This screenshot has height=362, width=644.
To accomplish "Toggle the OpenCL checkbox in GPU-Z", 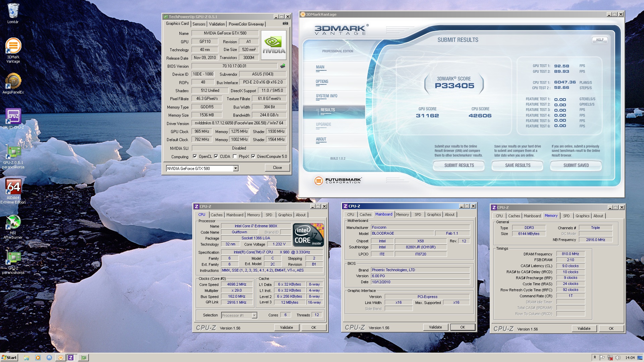I will [x=195, y=156].
